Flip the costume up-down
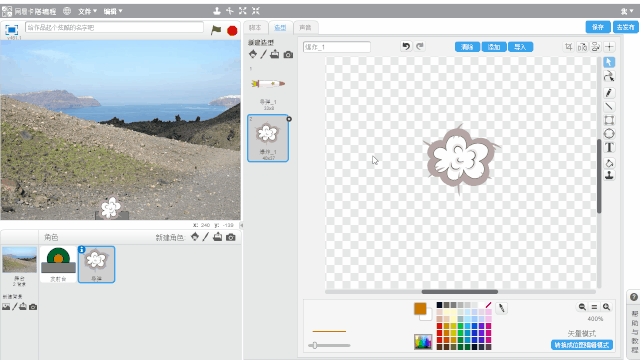The height and width of the screenshot is (360, 640). (x=596, y=47)
